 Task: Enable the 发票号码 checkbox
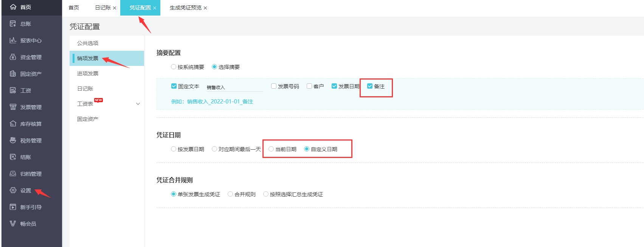tap(274, 86)
